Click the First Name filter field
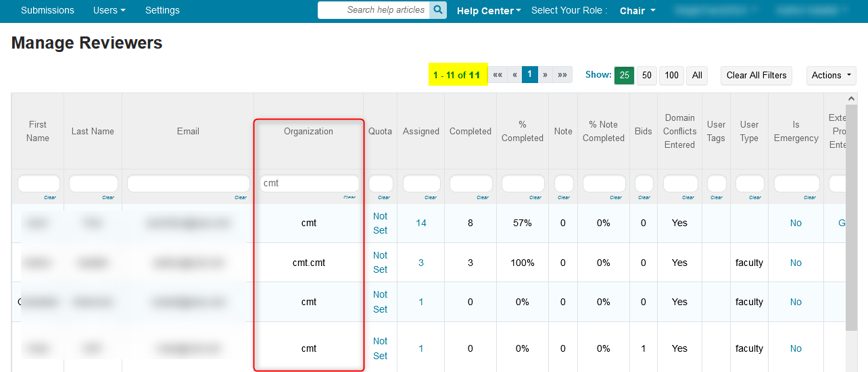The height and width of the screenshot is (372, 868). (39, 184)
